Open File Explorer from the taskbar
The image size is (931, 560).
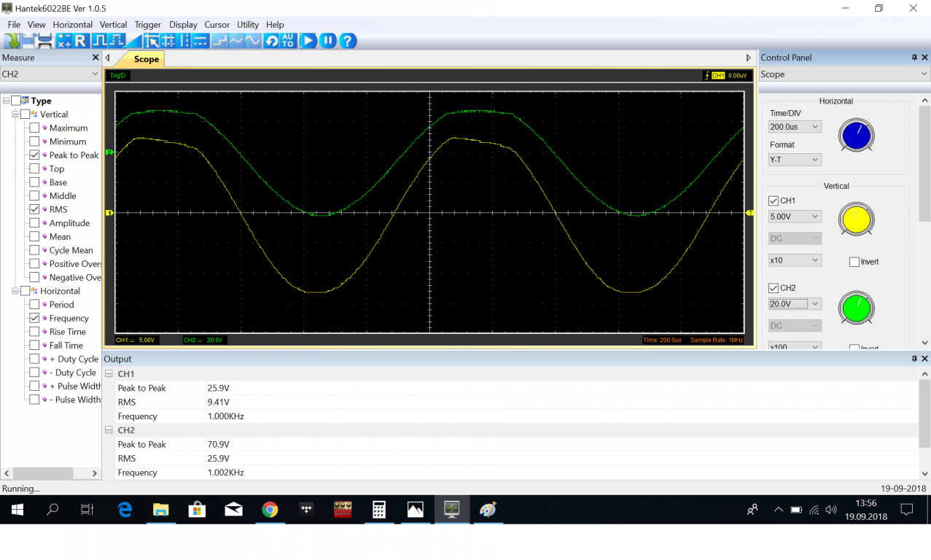160,510
